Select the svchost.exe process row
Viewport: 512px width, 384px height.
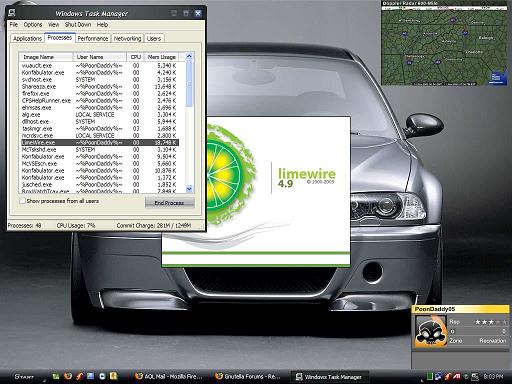99,80
